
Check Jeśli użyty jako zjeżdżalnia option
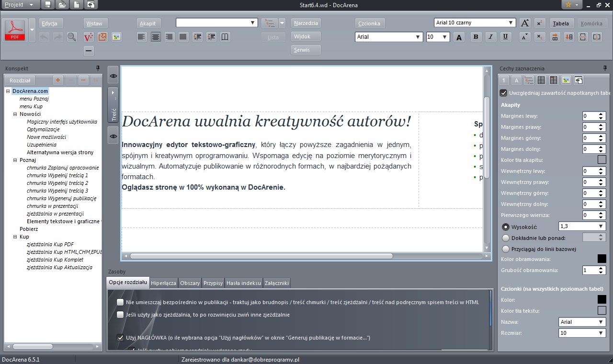(x=120, y=315)
